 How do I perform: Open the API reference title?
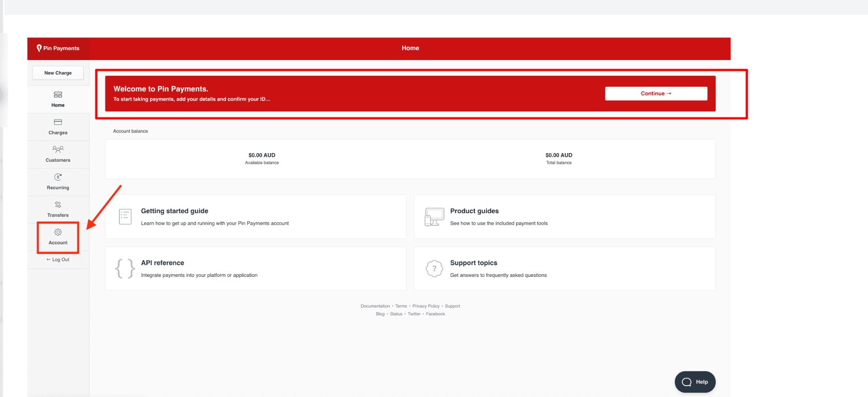click(162, 263)
